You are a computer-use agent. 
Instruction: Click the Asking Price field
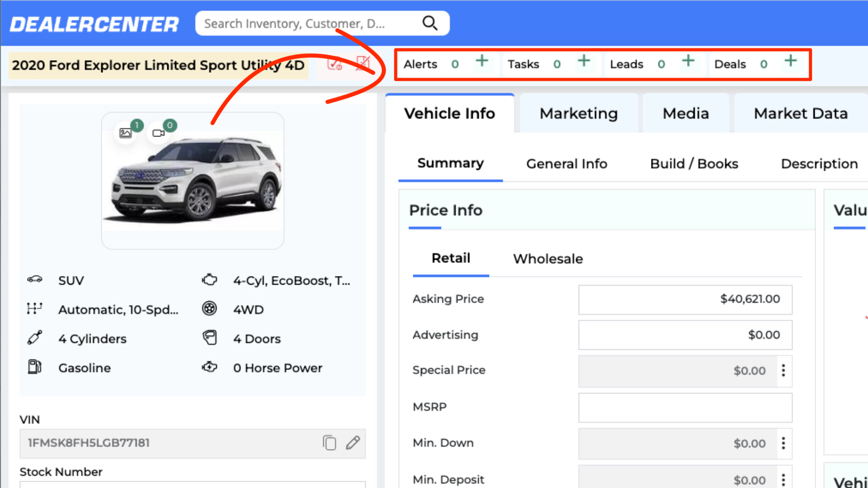(x=685, y=299)
